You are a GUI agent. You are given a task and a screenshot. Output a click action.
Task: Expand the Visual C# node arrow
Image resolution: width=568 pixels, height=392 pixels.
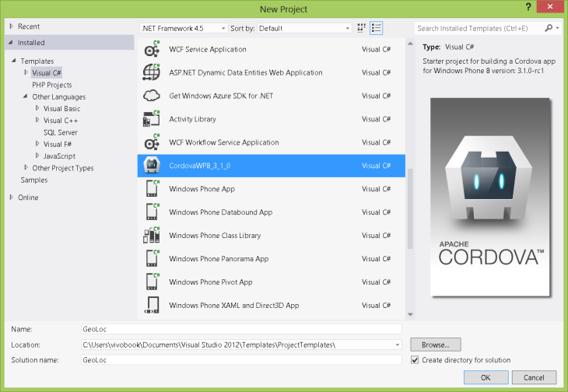[26, 72]
